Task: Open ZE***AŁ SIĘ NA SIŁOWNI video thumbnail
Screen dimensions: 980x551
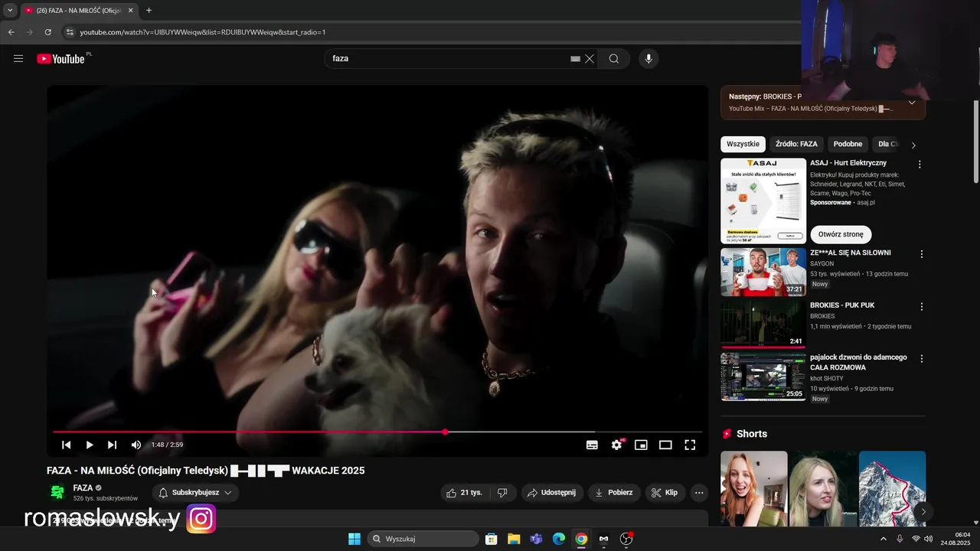Action: point(763,272)
